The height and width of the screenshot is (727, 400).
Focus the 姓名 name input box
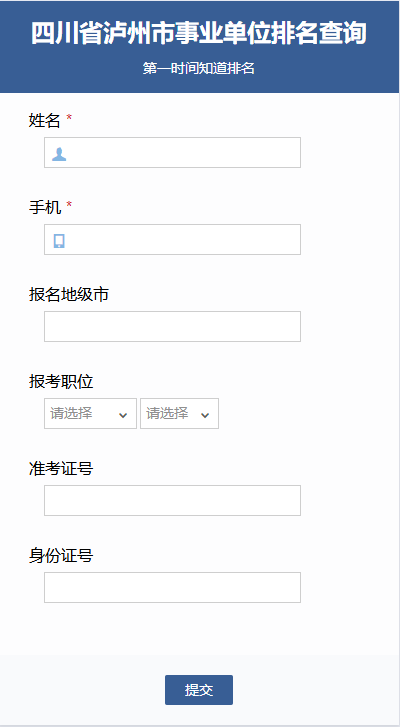[x=172, y=153]
